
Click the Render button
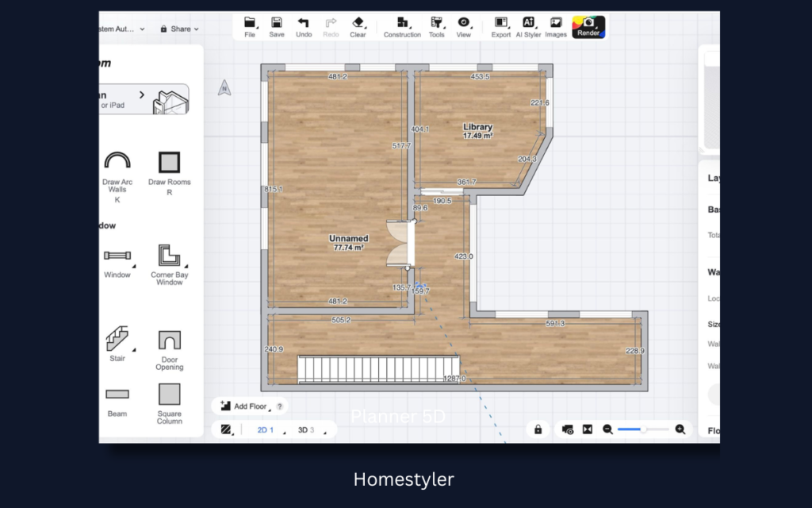[588, 25]
